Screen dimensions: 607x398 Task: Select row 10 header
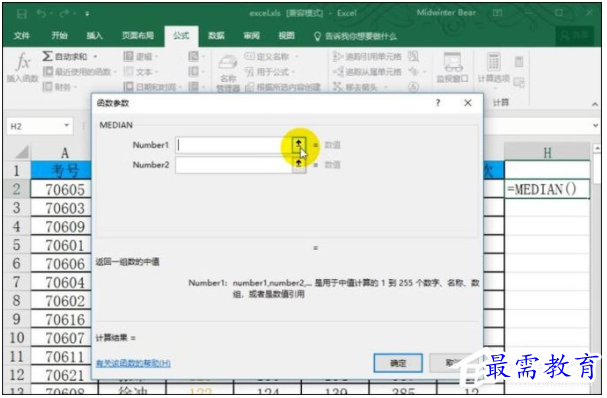pyautogui.click(x=16, y=338)
